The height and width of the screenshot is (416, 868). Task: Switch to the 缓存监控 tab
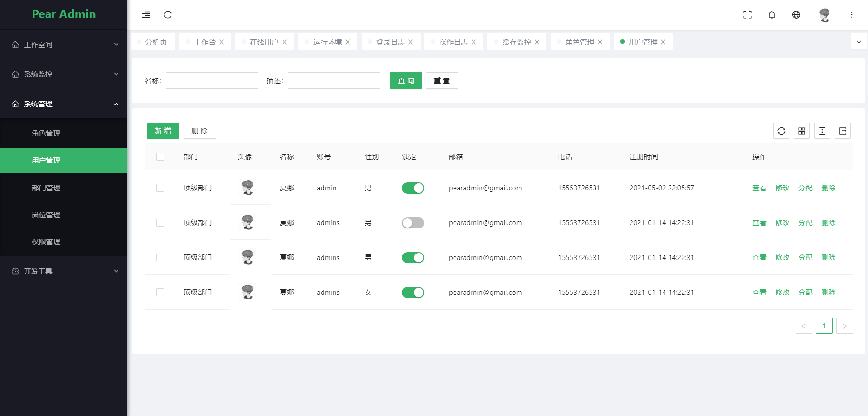tap(516, 42)
